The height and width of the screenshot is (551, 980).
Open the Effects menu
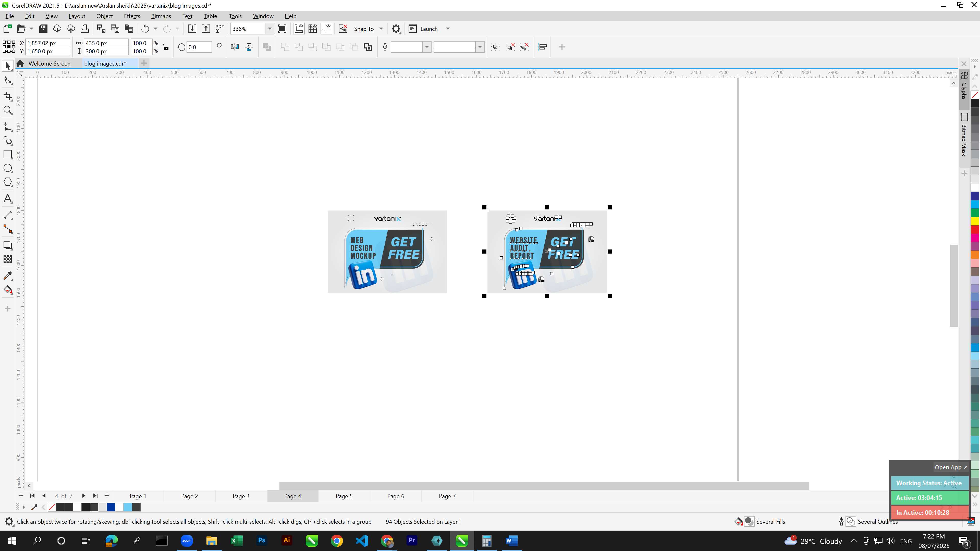(132, 16)
